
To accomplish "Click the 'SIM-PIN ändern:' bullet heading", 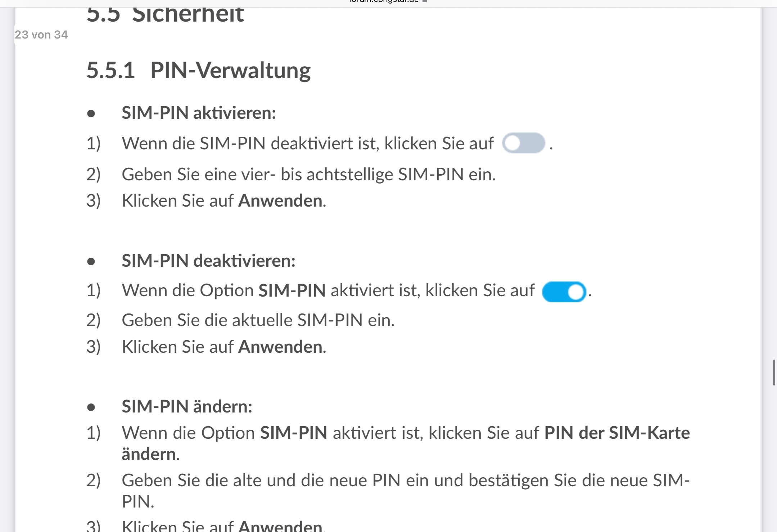I will point(187,406).
